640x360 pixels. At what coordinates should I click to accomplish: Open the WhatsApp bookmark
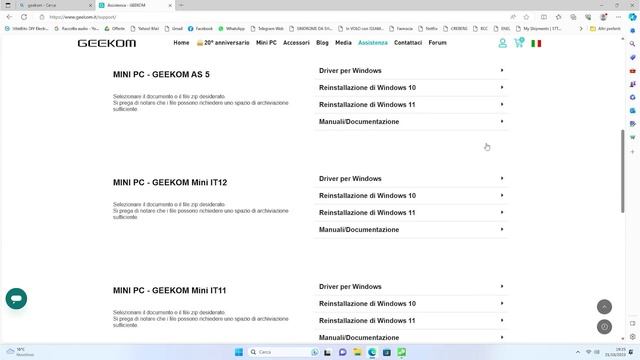click(x=231, y=29)
